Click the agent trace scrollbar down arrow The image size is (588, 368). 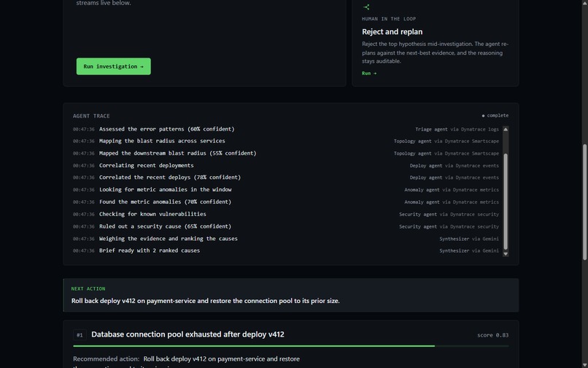point(505,254)
